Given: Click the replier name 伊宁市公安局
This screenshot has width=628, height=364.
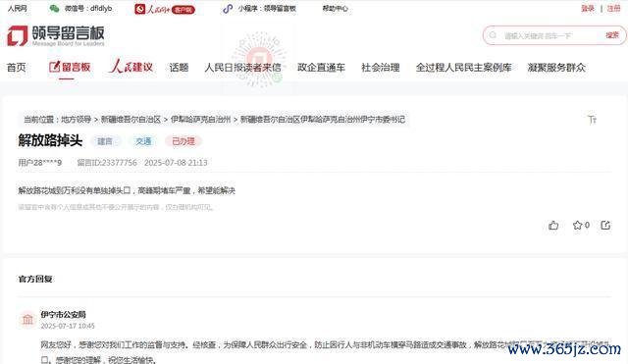Looking at the screenshot, I should (63, 314).
